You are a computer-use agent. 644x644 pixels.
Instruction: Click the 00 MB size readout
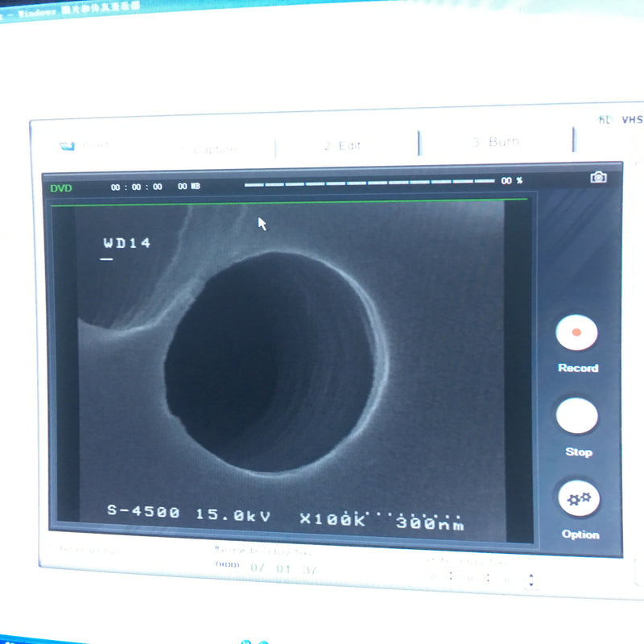pos(189,186)
